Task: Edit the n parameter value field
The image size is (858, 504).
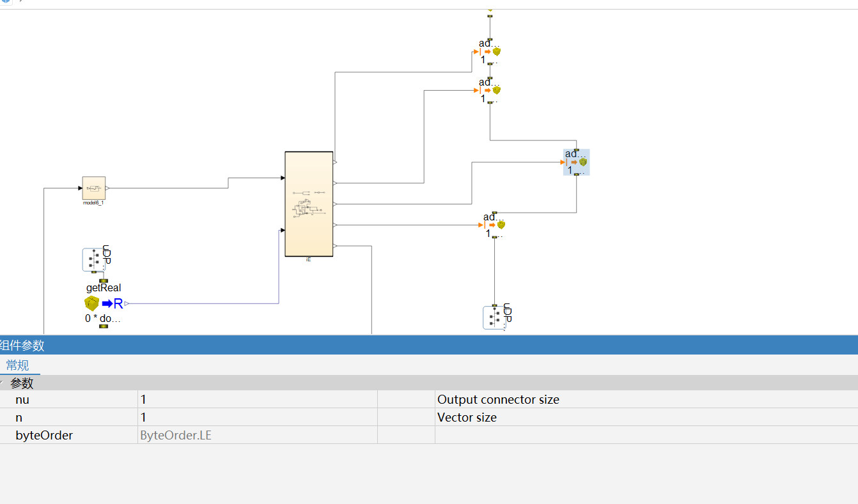Action: [257, 417]
